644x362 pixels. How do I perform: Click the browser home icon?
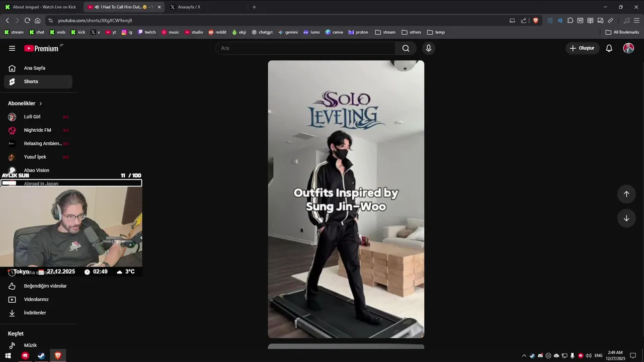point(37,21)
